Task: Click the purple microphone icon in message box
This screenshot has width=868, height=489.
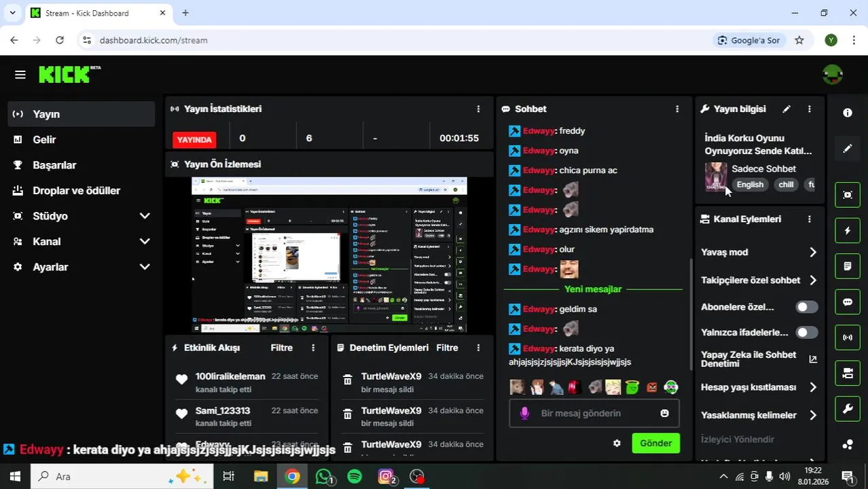Action: [524, 413]
